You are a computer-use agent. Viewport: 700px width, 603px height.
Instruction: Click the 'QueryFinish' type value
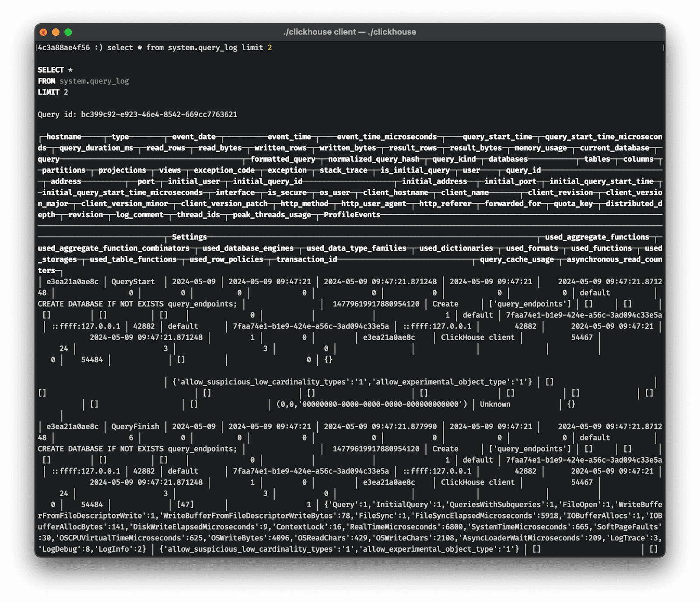tap(135, 426)
